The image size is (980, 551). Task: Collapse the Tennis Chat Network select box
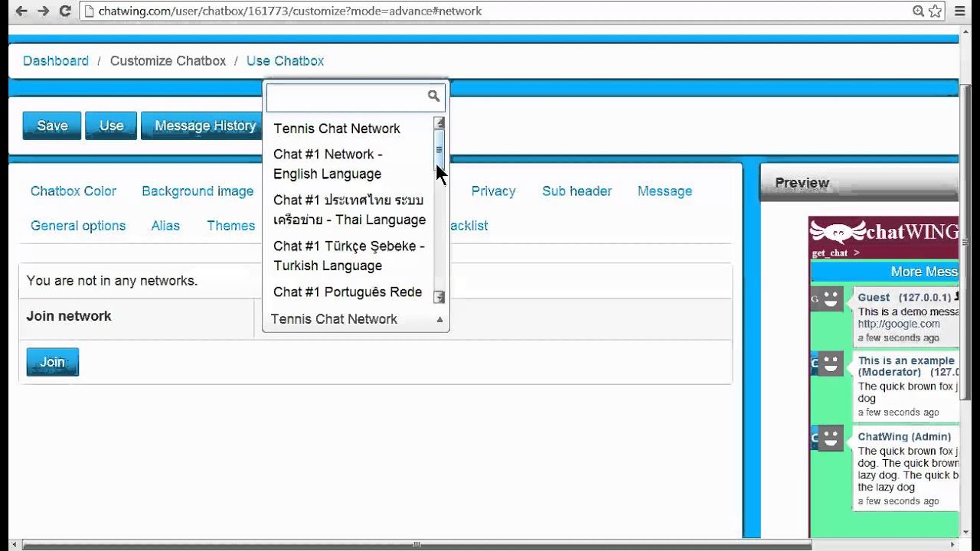point(356,319)
